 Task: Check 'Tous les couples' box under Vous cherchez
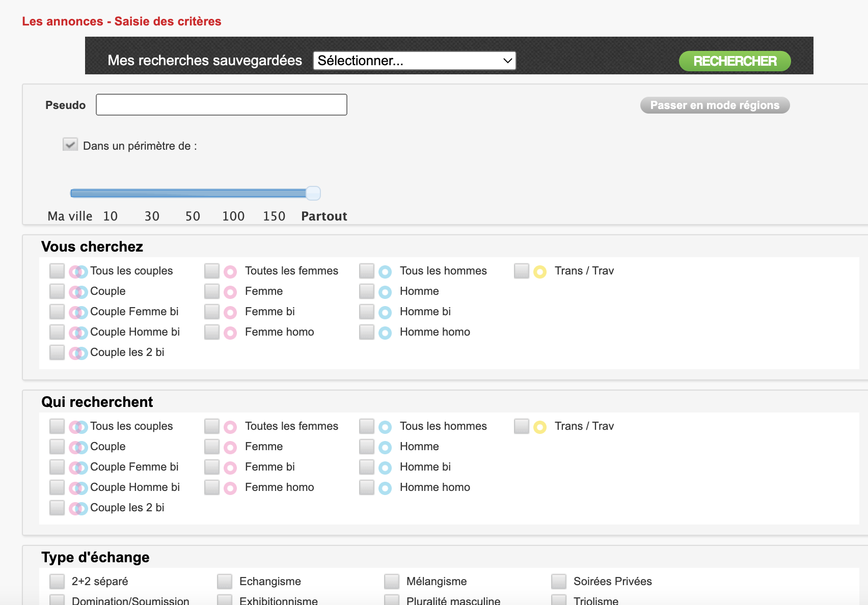57,271
